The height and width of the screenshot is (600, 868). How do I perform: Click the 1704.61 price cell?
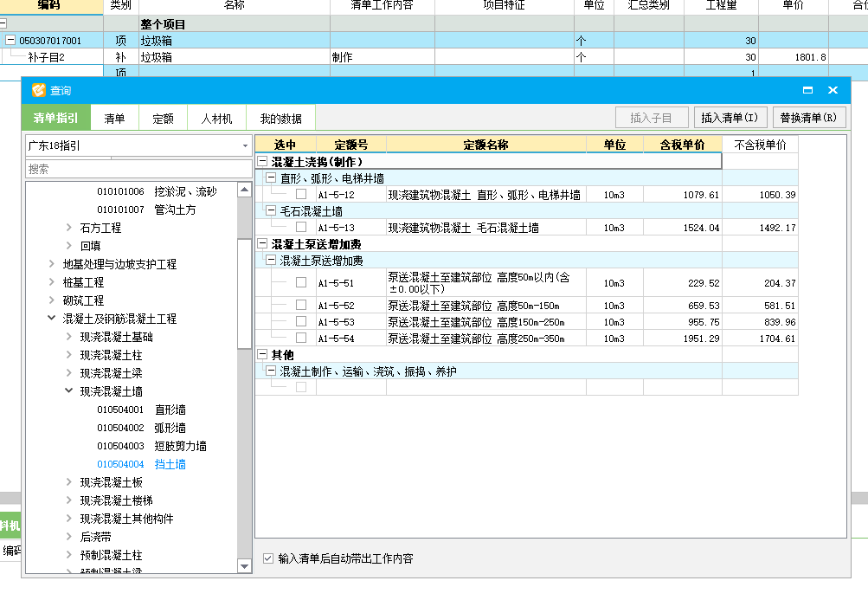pos(760,338)
